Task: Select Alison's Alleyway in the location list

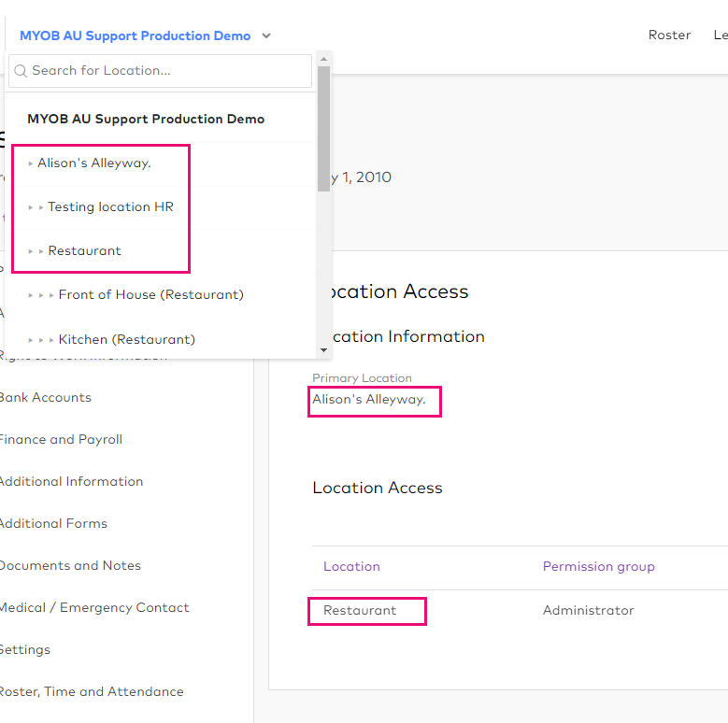Action: pos(93,163)
